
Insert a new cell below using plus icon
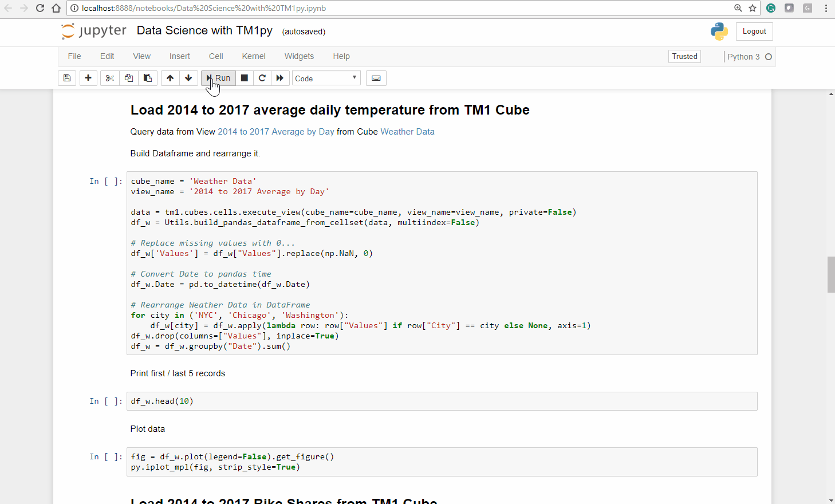pos(88,78)
